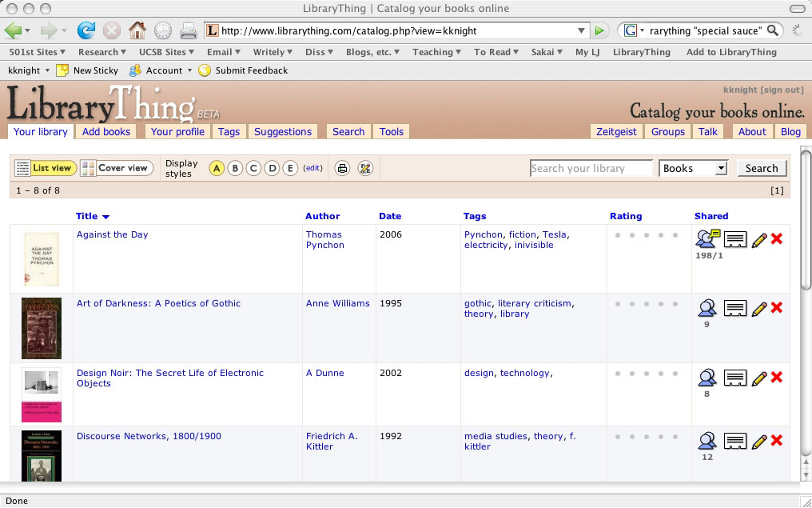
Task: Select display style B
Action: coord(235,169)
